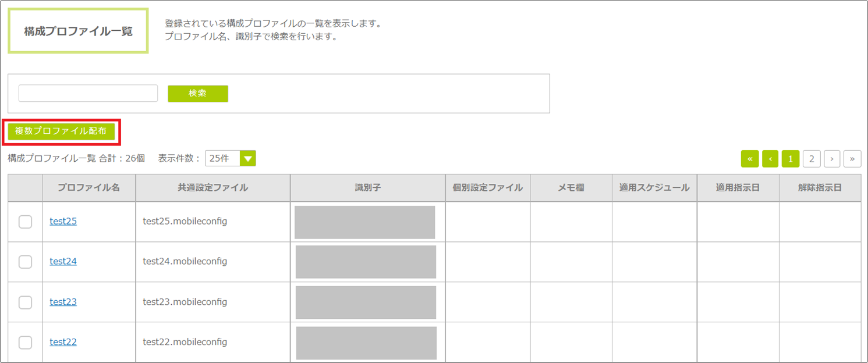
Task: Open the 25件 display count dropdown
Action: click(x=223, y=158)
